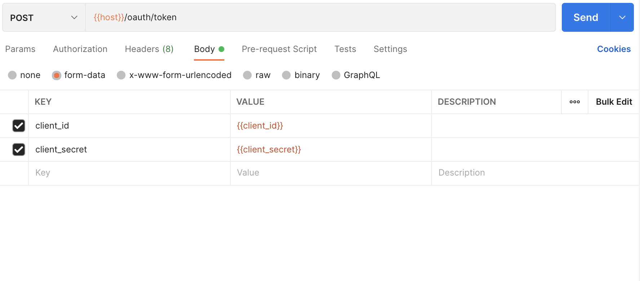Choose the raw body option
This screenshot has height=281, width=644.
247,75
